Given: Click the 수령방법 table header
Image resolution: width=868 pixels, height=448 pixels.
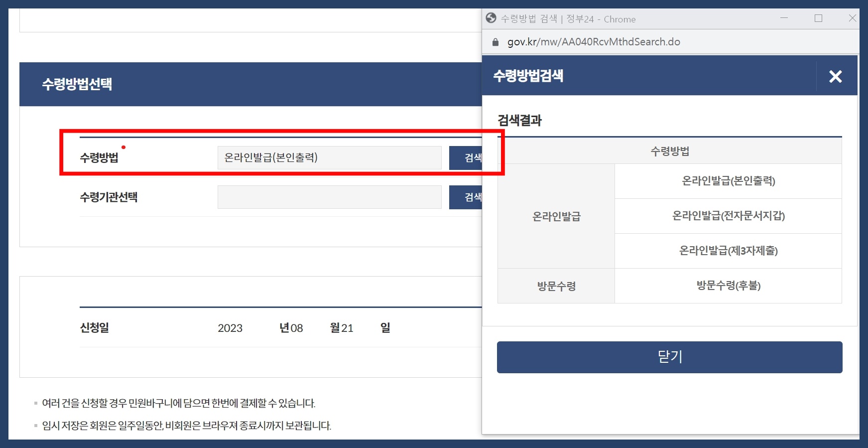Looking at the screenshot, I should pos(670,151).
